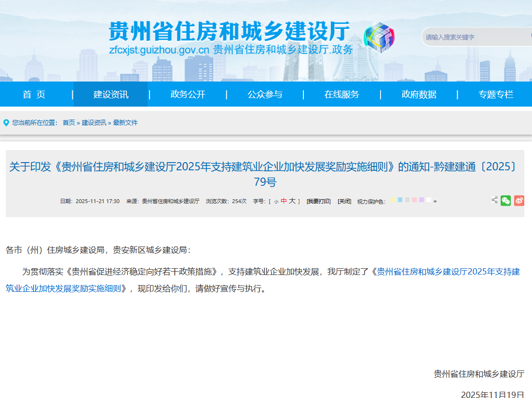Click the location pin icon in breadcrumb
Screen dimensions: 532x398
6,123
